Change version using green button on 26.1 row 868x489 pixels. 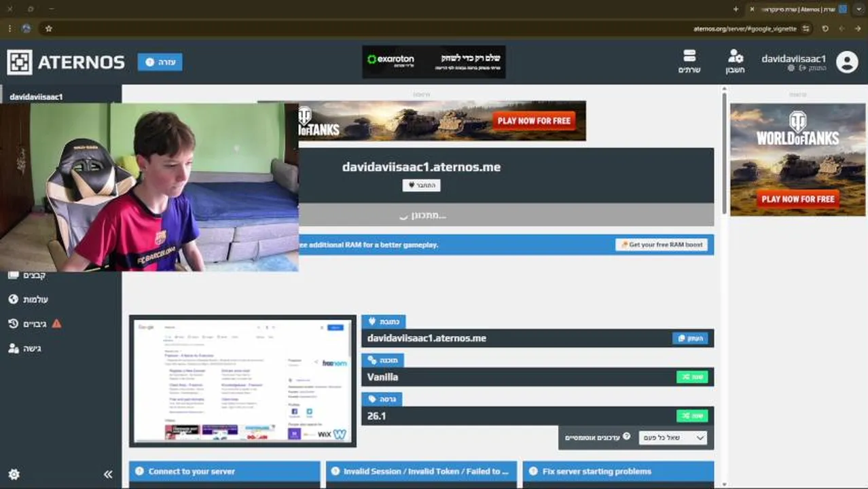[x=692, y=416]
